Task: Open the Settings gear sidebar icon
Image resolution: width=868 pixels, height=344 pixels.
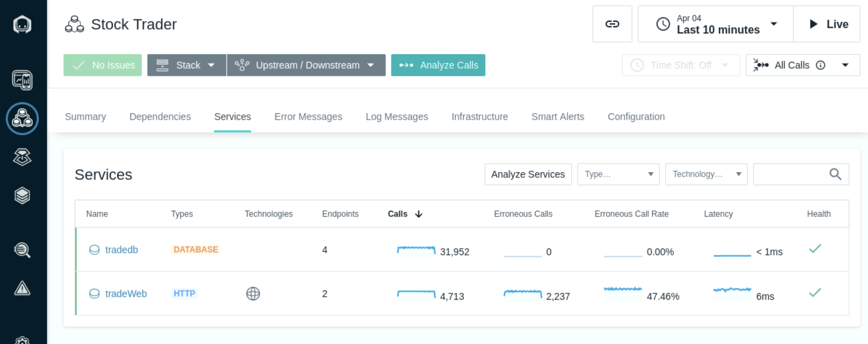Action: click(22, 340)
